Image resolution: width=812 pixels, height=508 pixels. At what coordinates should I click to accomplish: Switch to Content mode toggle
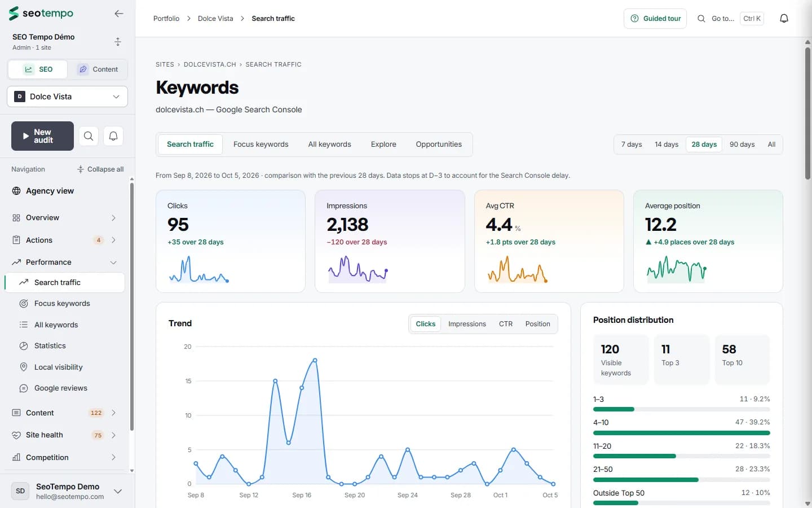(x=98, y=69)
